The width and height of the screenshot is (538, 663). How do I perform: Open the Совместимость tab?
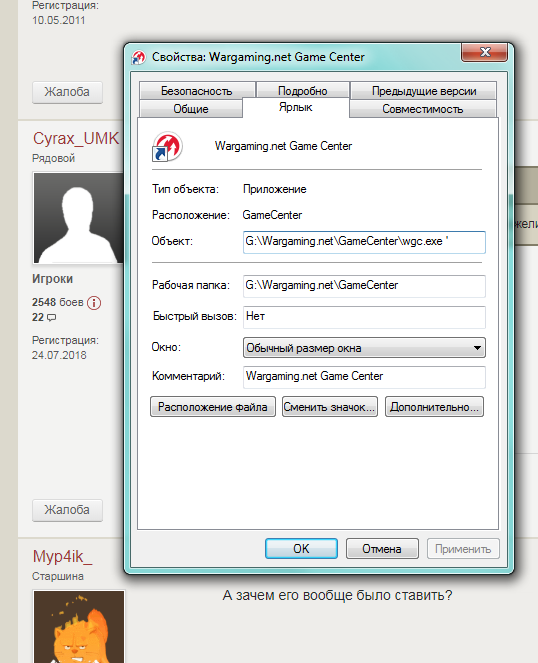(423, 109)
